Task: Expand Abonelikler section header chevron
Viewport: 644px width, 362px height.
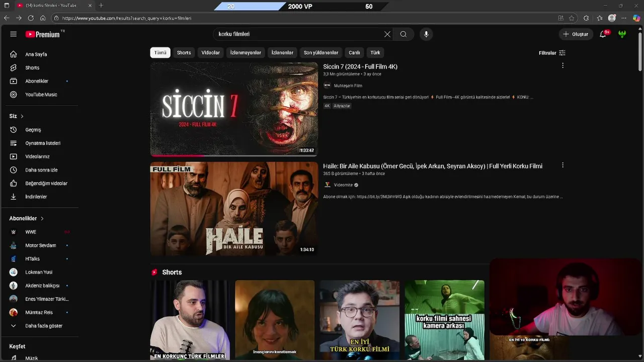Action: coord(42,219)
